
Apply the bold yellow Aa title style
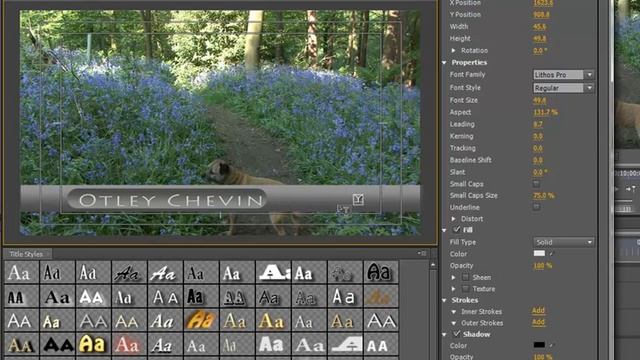(x=93, y=344)
